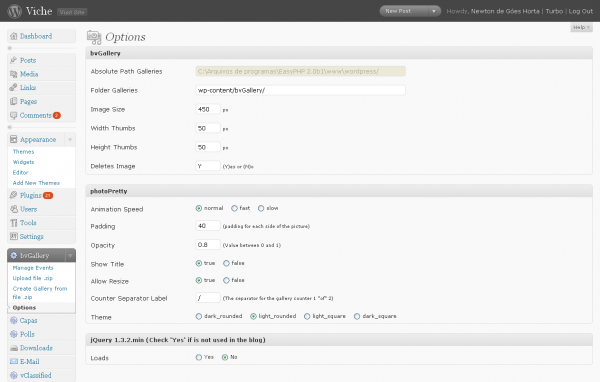
Task: Click the red Plugins update count badge
Action: click(x=48, y=195)
